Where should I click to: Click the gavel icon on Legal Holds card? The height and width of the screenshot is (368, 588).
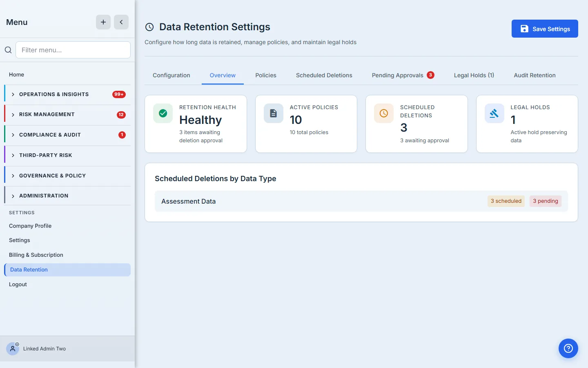pos(494,113)
